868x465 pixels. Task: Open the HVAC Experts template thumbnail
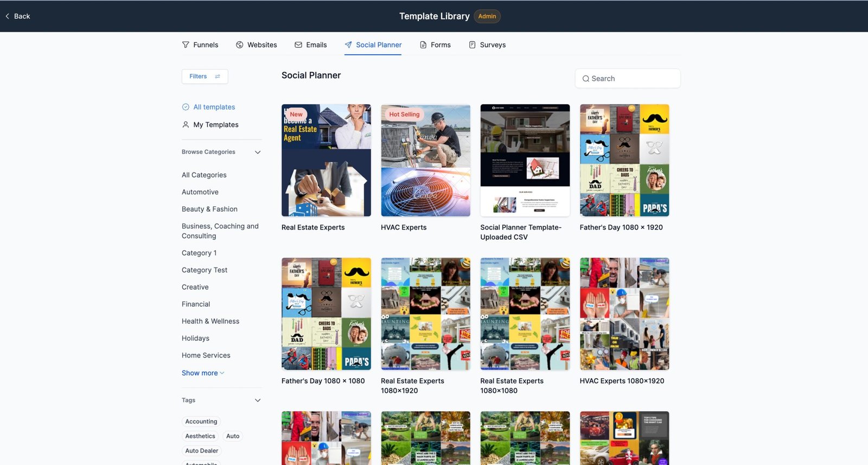click(425, 161)
